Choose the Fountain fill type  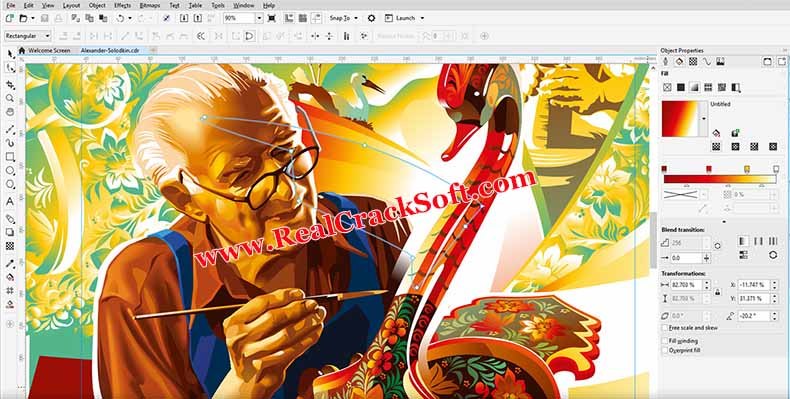(694, 87)
